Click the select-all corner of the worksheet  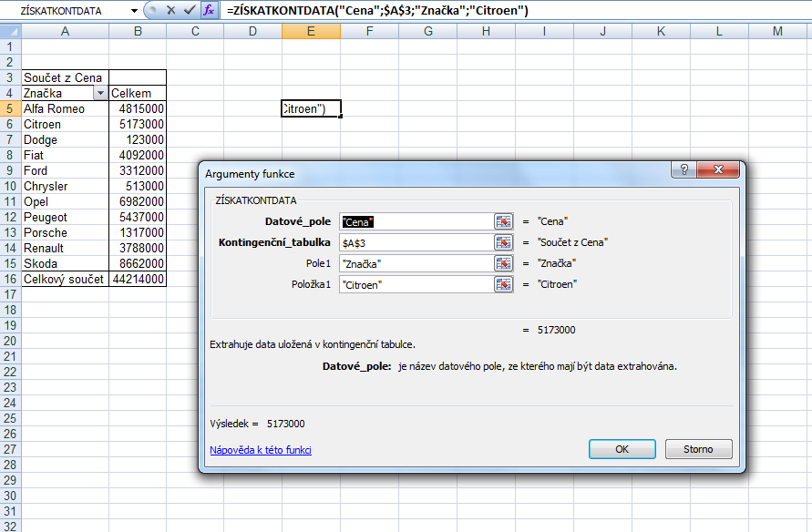pyautogui.click(x=11, y=32)
